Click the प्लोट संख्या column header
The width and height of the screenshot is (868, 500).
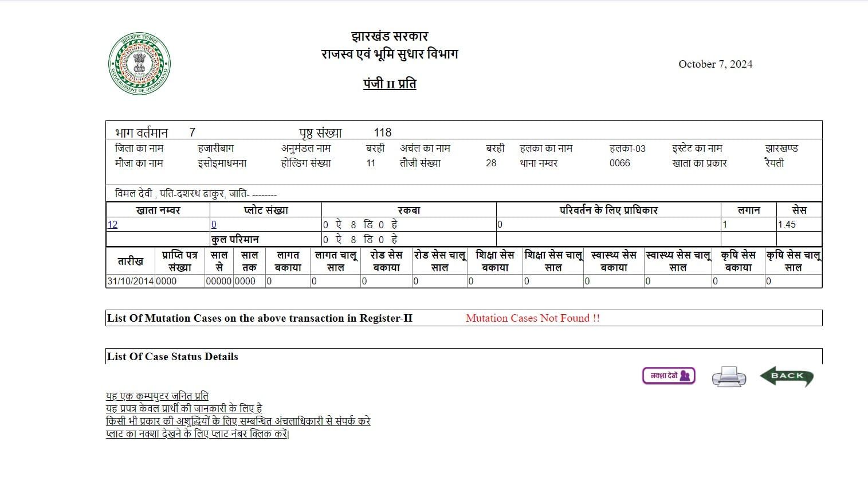[x=266, y=210]
